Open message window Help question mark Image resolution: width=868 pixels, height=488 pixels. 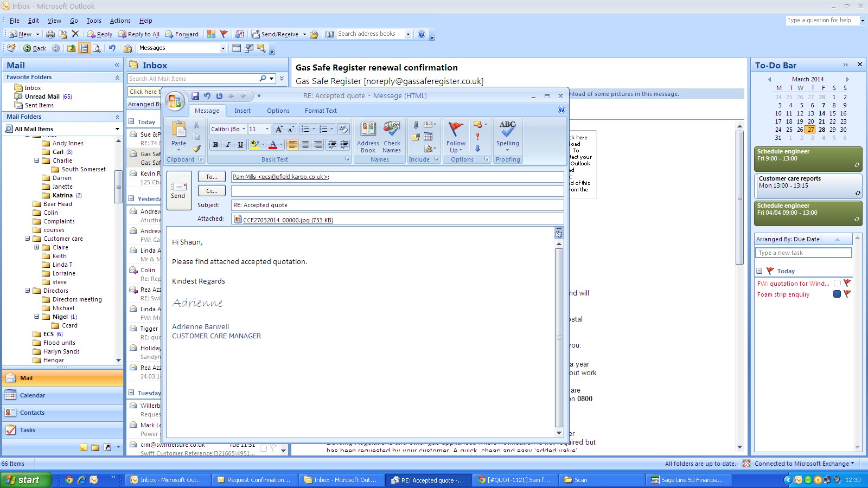[561, 110]
